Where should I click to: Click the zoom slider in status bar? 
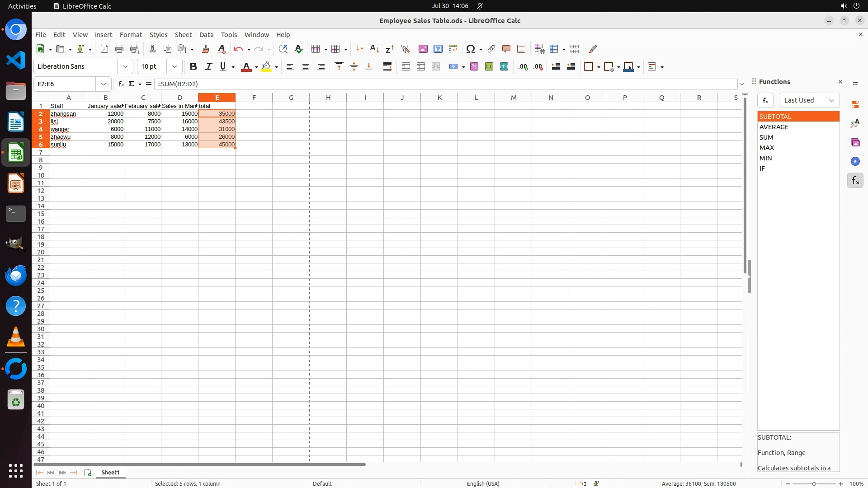pyautogui.click(x=814, y=484)
